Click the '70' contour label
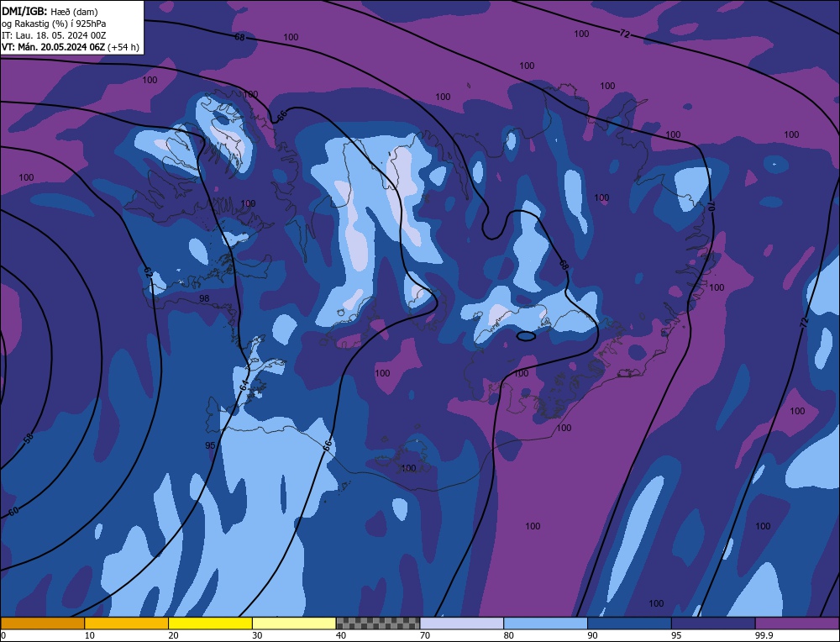 tap(711, 205)
